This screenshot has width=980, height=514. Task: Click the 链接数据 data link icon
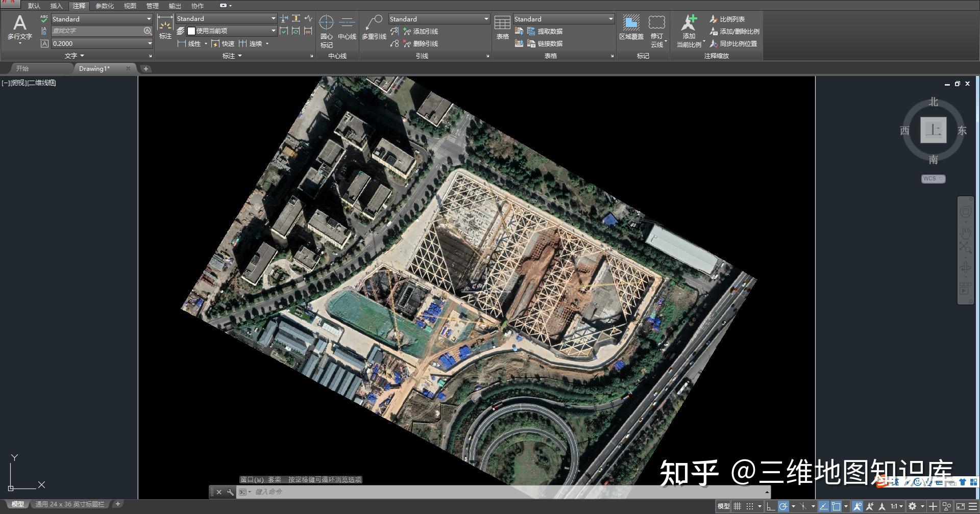[531, 44]
